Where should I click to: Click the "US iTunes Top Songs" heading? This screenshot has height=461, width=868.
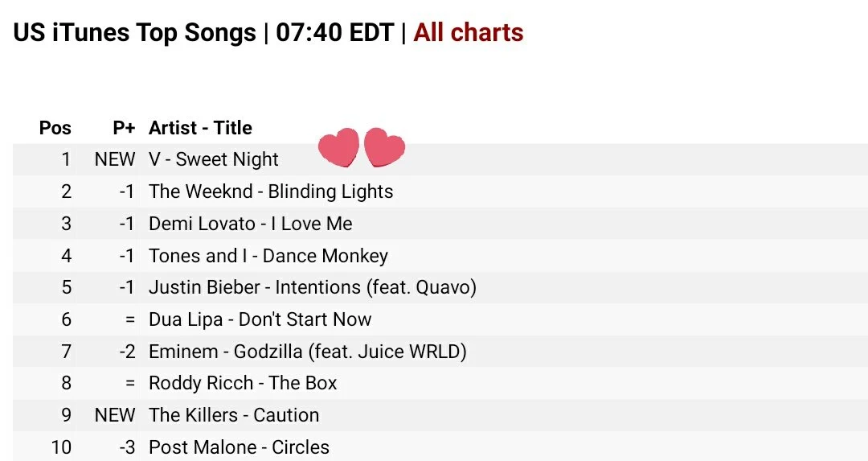134,33
